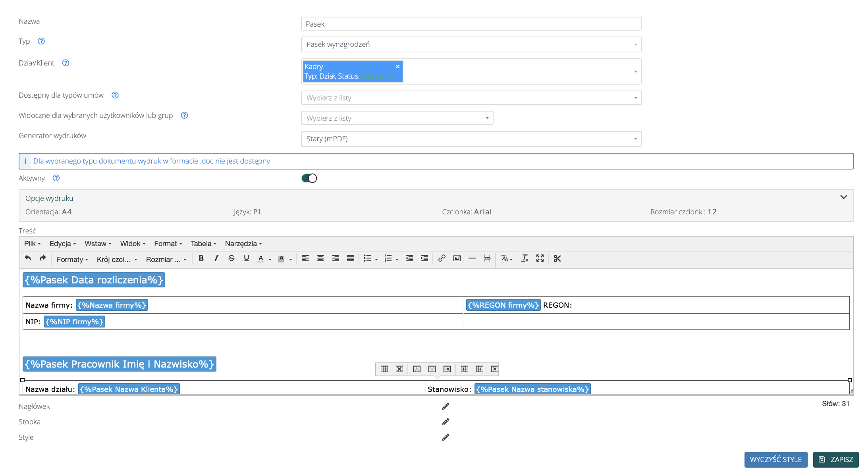This screenshot has height=470, width=868.
Task: Apply strikethrough formatting in the editor toolbar
Action: pos(231,258)
